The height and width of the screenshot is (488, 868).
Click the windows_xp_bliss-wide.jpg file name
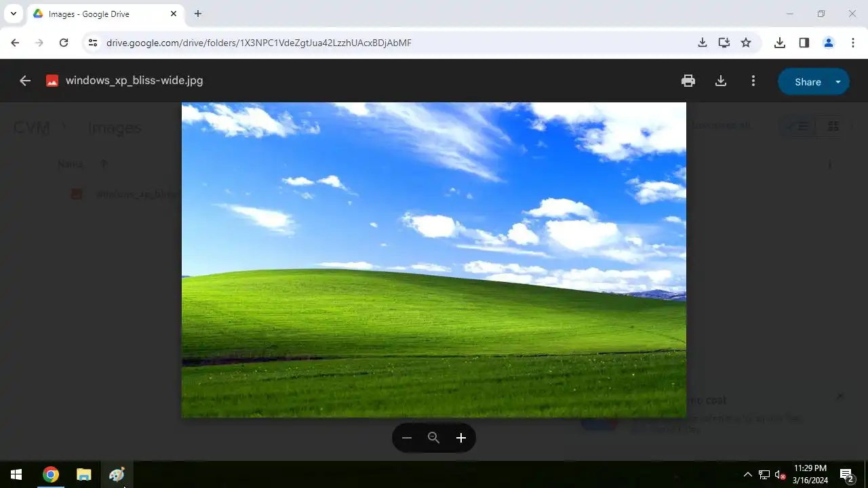[x=134, y=80]
